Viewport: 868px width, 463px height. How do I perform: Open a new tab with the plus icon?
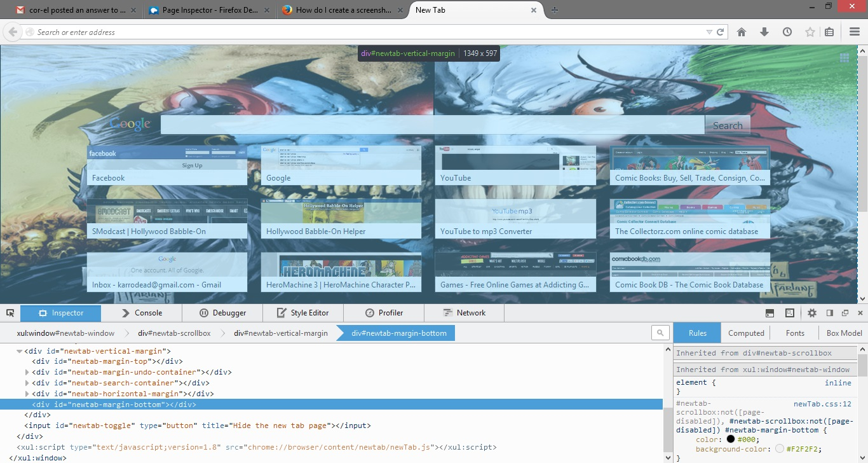click(555, 10)
